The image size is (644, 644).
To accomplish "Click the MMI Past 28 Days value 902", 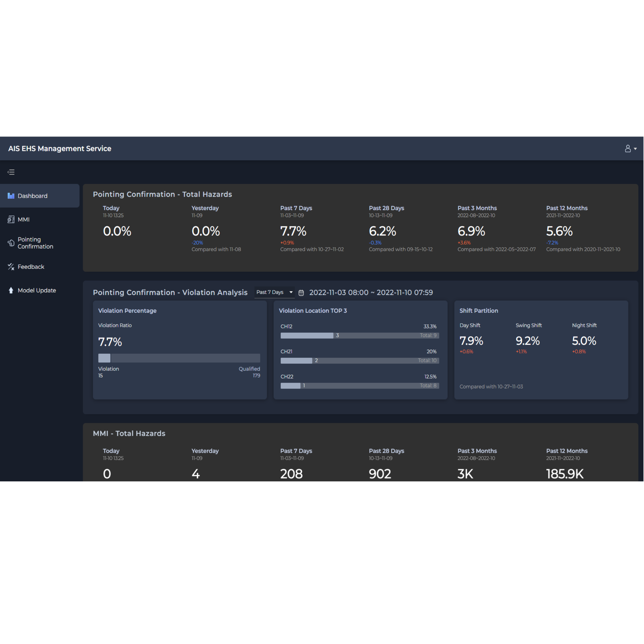I will (380, 474).
